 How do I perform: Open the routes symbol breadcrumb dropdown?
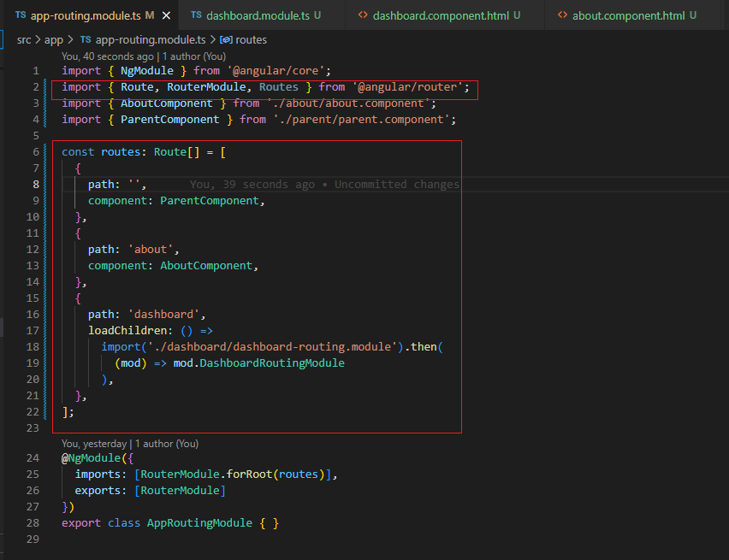point(251,39)
